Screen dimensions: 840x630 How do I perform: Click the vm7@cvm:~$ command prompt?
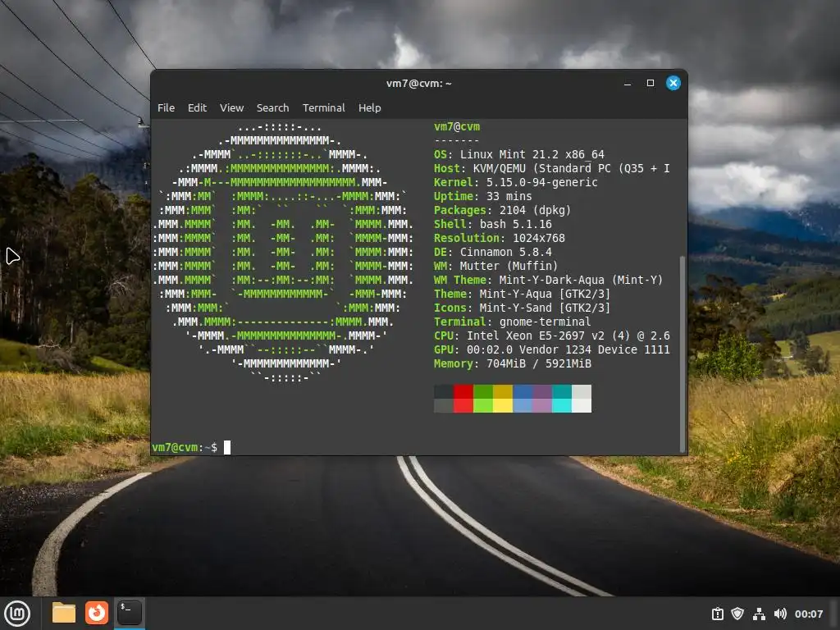tap(185, 447)
